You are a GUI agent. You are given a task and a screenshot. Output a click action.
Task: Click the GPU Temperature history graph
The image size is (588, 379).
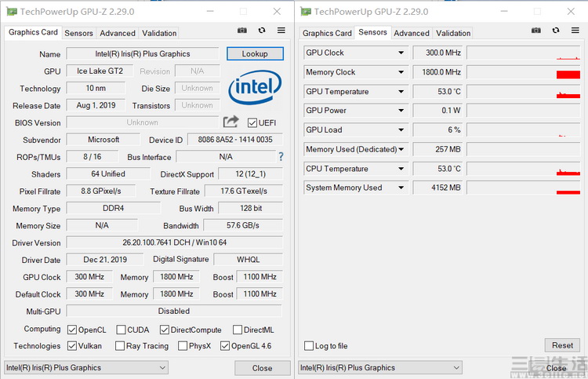pyautogui.click(x=524, y=92)
